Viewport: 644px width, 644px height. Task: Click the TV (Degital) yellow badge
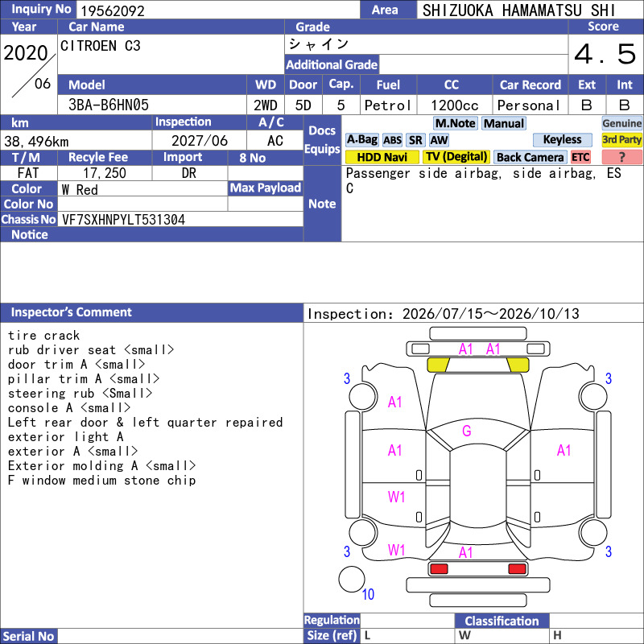(x=456, y=157)
